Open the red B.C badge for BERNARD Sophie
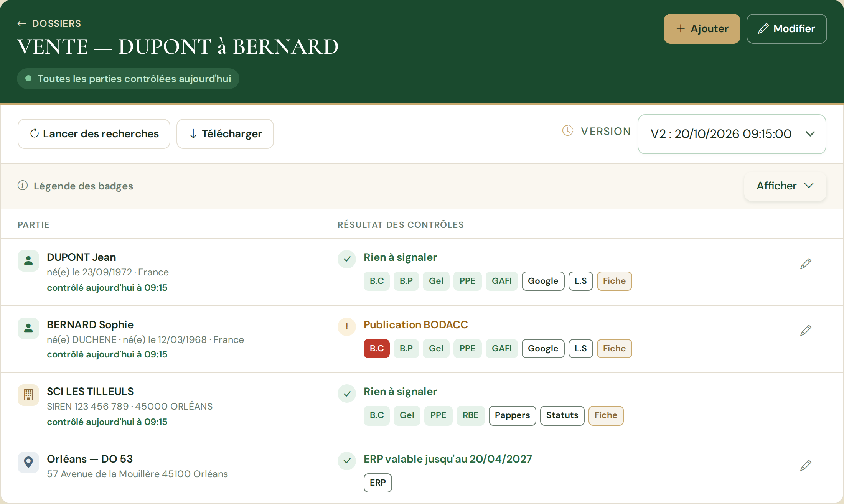 (377, 349)
